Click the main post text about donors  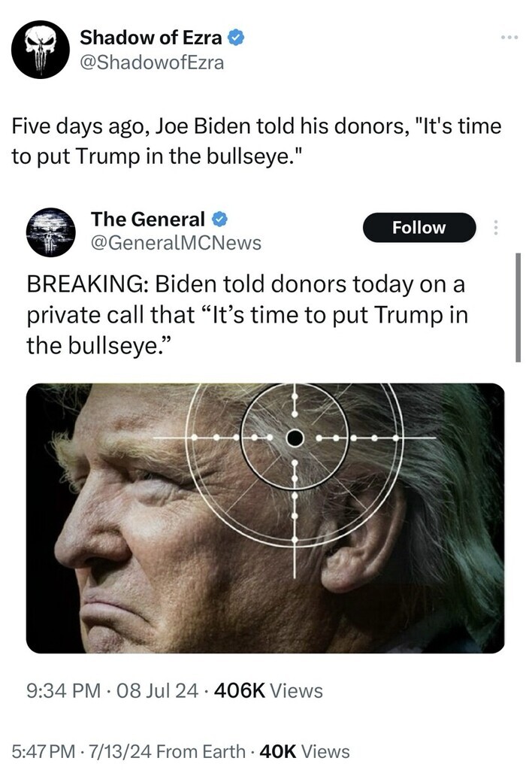256,141
